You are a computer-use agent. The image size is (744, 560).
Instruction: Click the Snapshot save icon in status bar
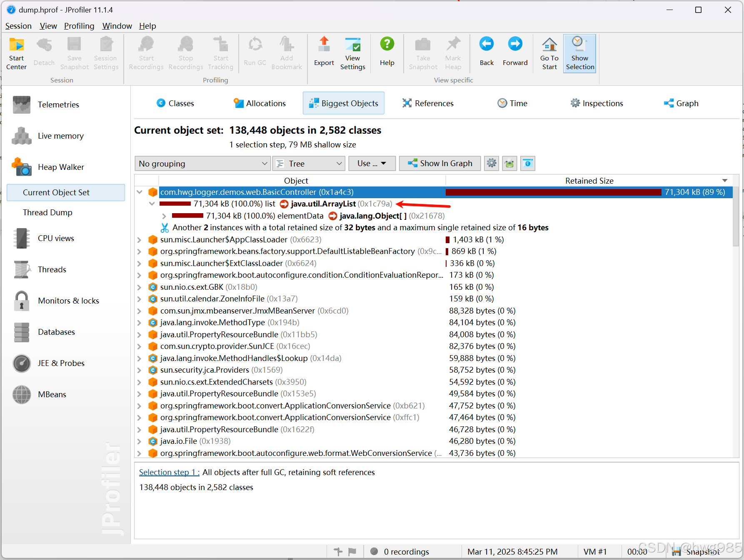click(677, 552)
